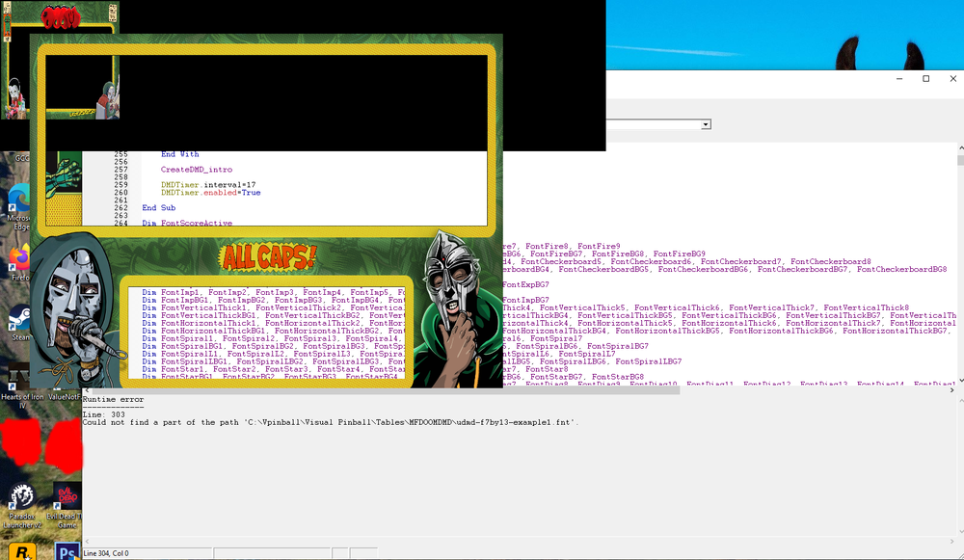Viewport: 964px width, 560px height.
Task: Launch the Evil Dead The Game shortcut
Action: point(67,506)
